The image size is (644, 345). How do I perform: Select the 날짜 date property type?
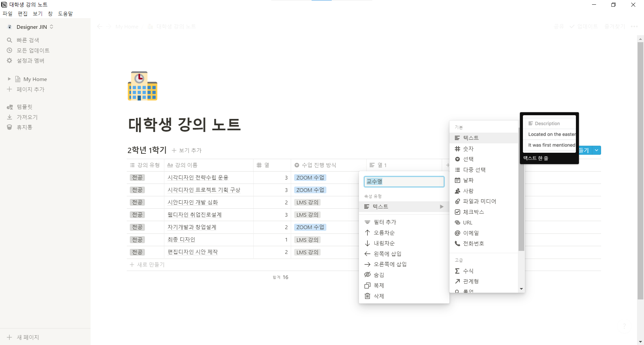484,180
